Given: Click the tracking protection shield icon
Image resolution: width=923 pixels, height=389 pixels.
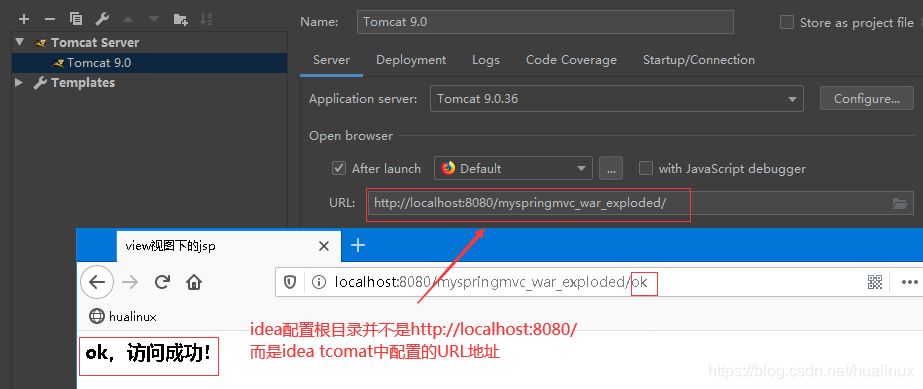Looking at the screenshot, I should tap(290, 282).
